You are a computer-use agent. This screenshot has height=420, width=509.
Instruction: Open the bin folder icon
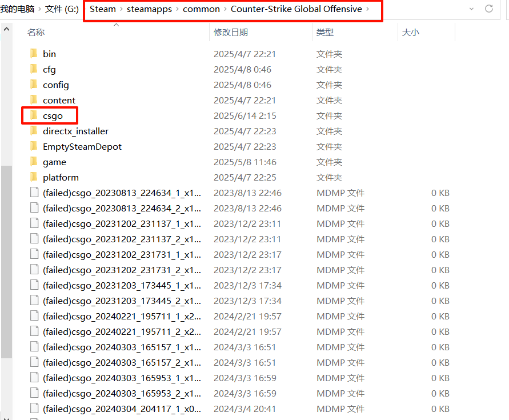coord(34,53)
